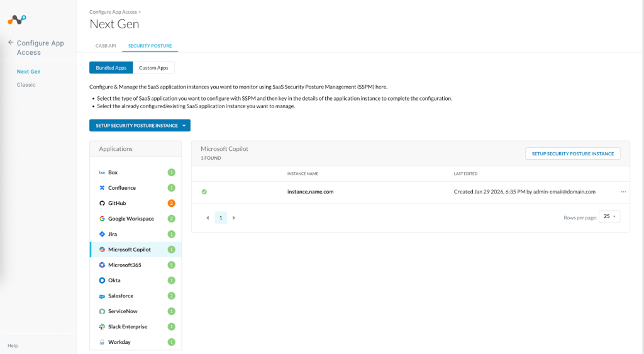Click the Okta app icon

click(x=102, y=280)
